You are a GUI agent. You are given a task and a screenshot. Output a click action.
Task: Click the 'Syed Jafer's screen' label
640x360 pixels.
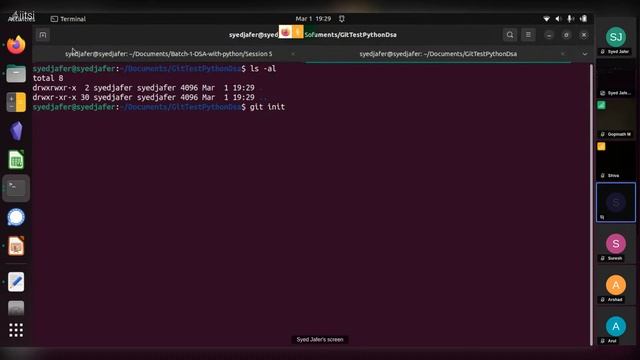[x=320, y=340]
